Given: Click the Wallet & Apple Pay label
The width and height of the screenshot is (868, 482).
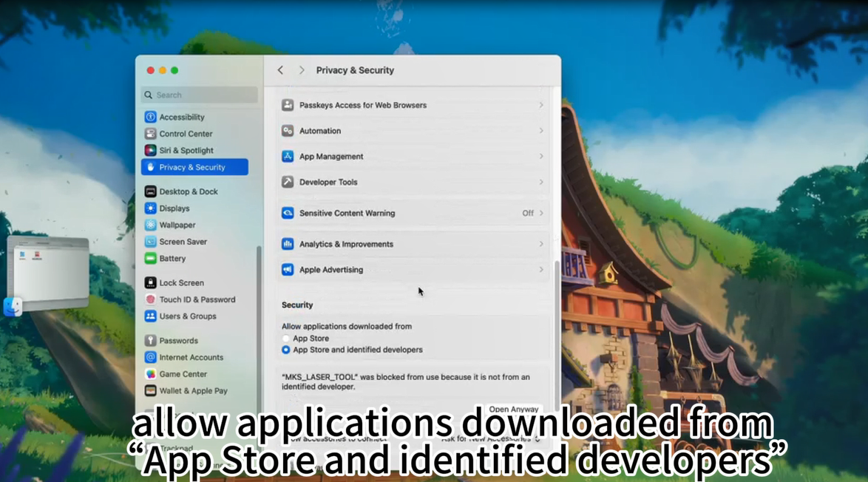Looking at the screenshot, I should click(x=193, y=390).
